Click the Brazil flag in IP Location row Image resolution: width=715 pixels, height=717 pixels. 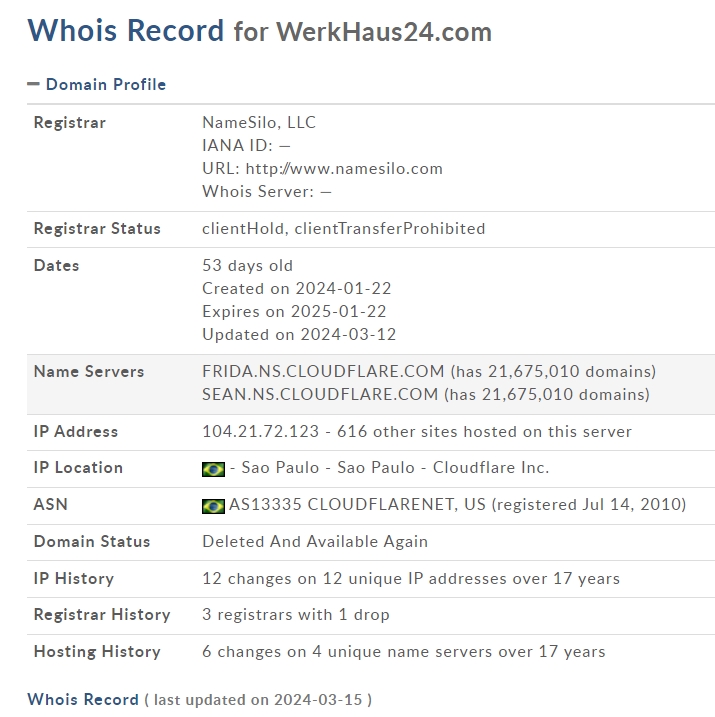(x=213, y=469)
